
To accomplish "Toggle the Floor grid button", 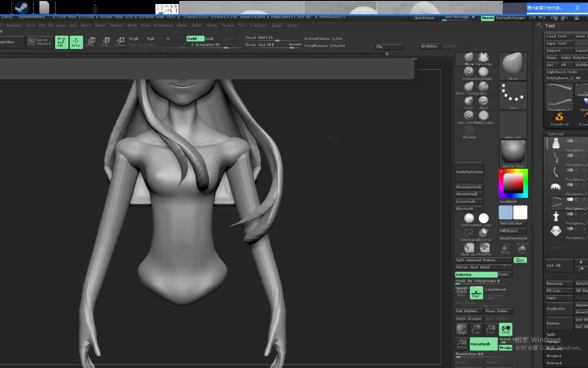I will (476, 293).
